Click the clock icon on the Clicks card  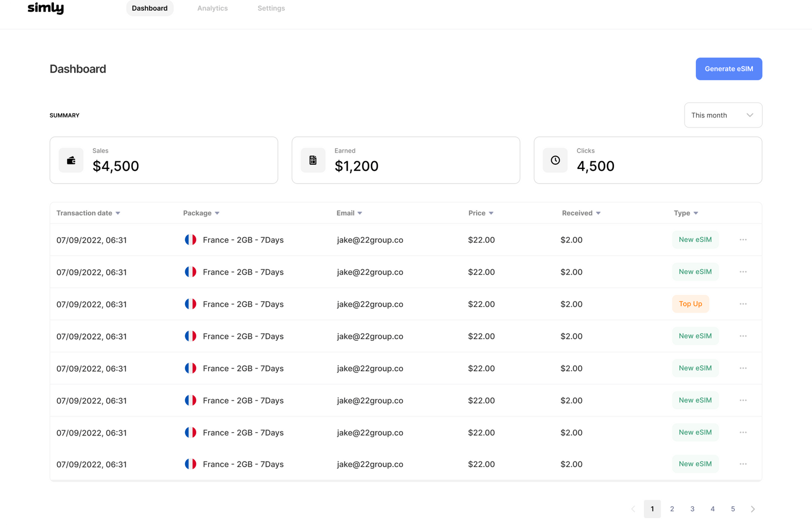[x=555, y=160]
